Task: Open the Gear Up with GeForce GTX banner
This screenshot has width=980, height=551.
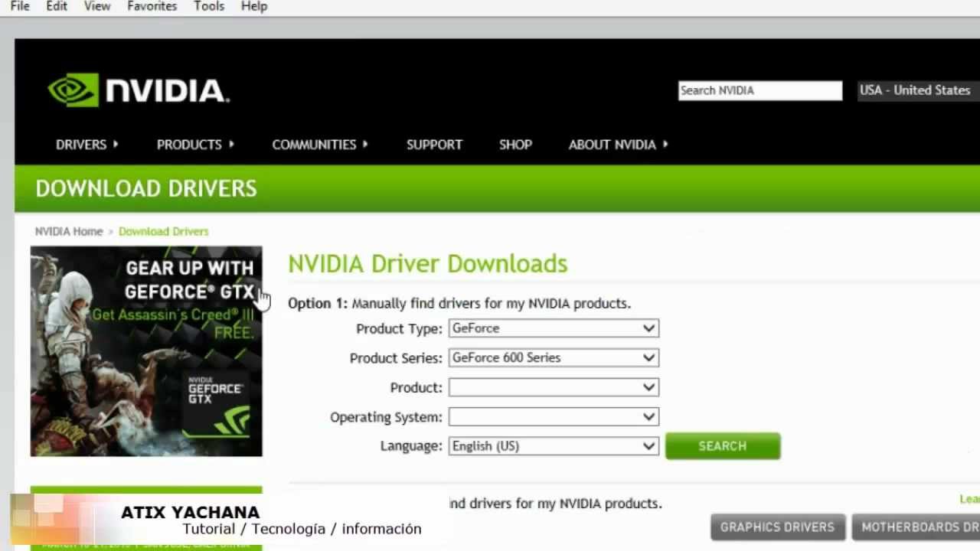Action: tap(146, 351)
